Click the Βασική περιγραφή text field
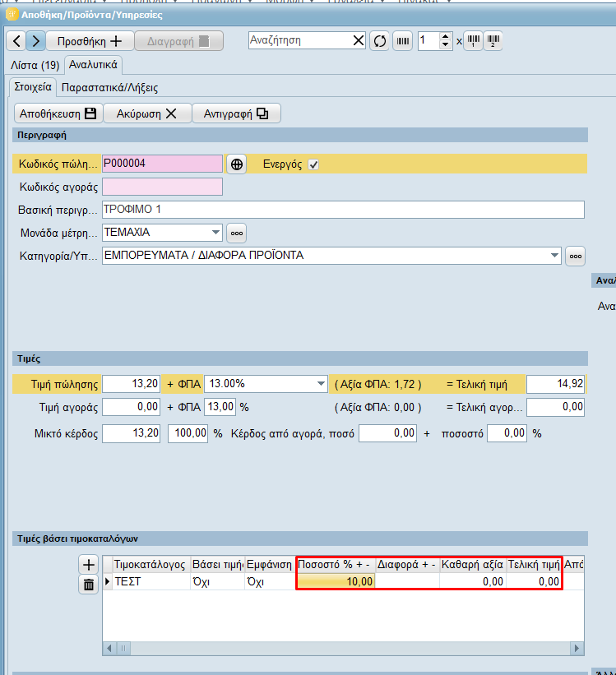Screen dimensions: 616x675 (x=342, y=210)
